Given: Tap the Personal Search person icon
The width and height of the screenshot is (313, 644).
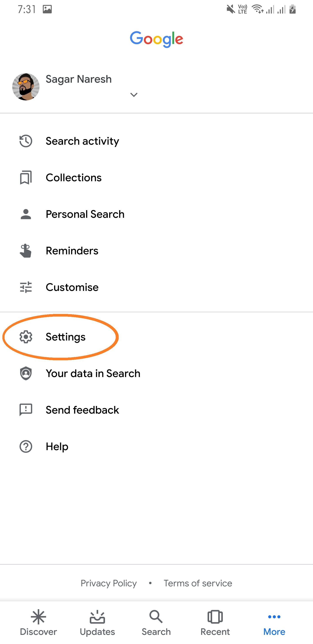Looking at the screenshot, I should click(26, 214).
